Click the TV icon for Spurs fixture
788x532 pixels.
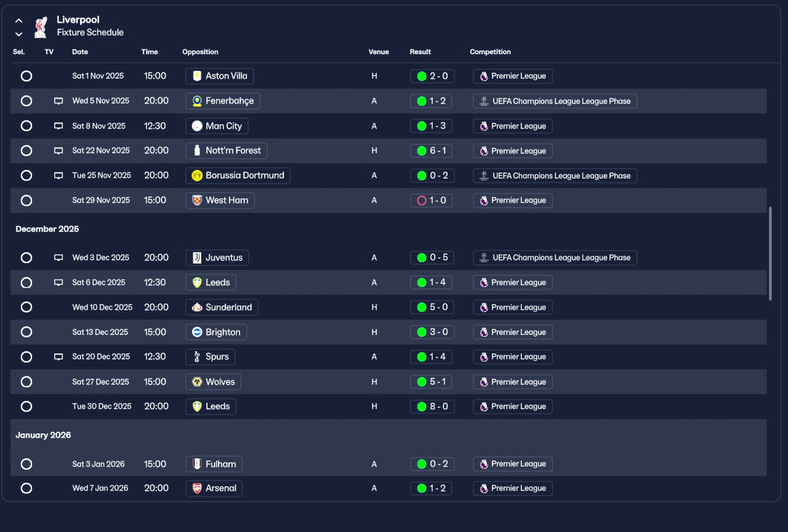pyautogui.click(x=58, y=357)
